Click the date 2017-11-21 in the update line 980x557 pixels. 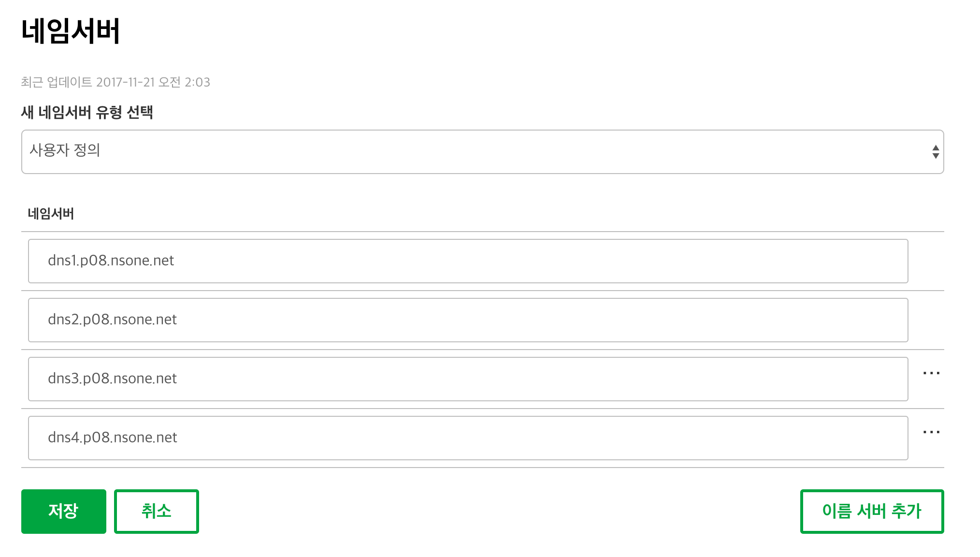click(126, 82)
